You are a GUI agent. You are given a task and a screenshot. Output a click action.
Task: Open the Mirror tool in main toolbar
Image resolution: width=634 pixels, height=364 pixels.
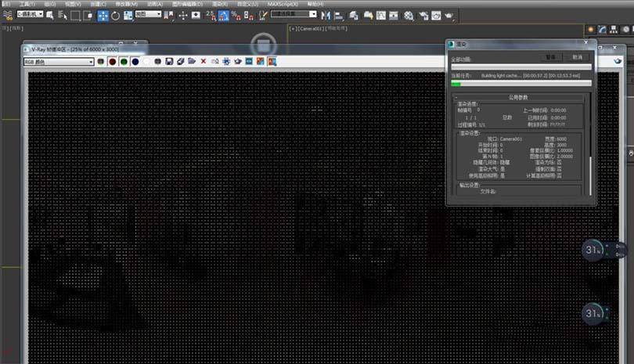point(326,16)
